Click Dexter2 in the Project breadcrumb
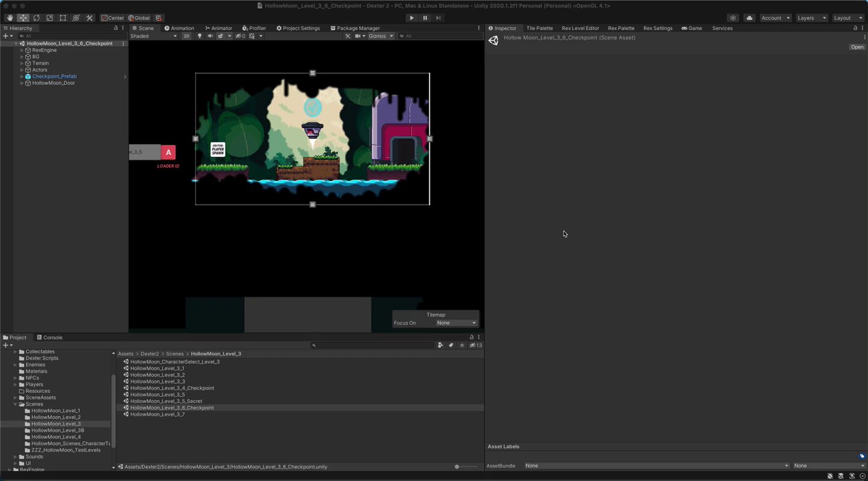Screen dimensions: 868x481 (x=150, y=353)
